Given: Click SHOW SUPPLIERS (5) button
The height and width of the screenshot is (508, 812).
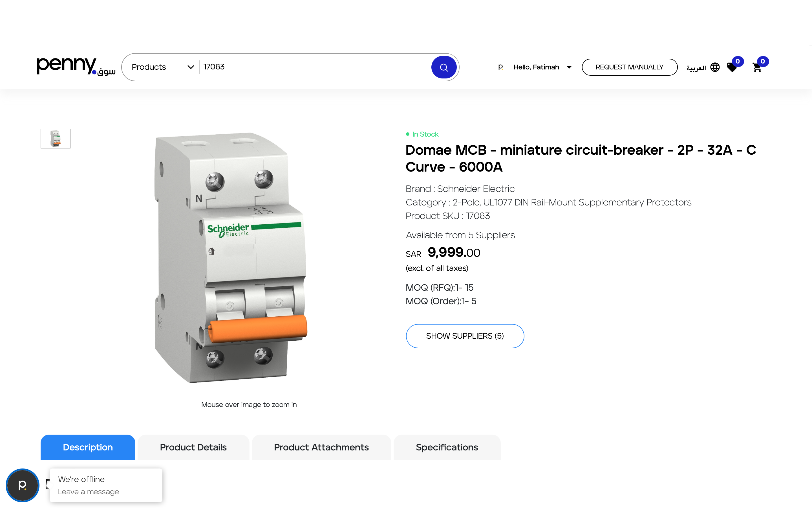Looking at the screenshot, I should (x=465, y=336).
